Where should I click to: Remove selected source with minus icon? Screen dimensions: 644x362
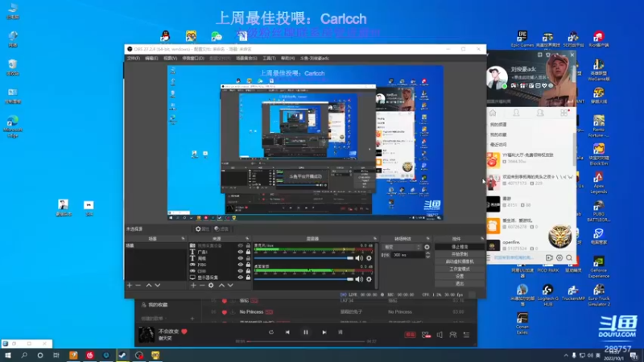pos(202,286)
